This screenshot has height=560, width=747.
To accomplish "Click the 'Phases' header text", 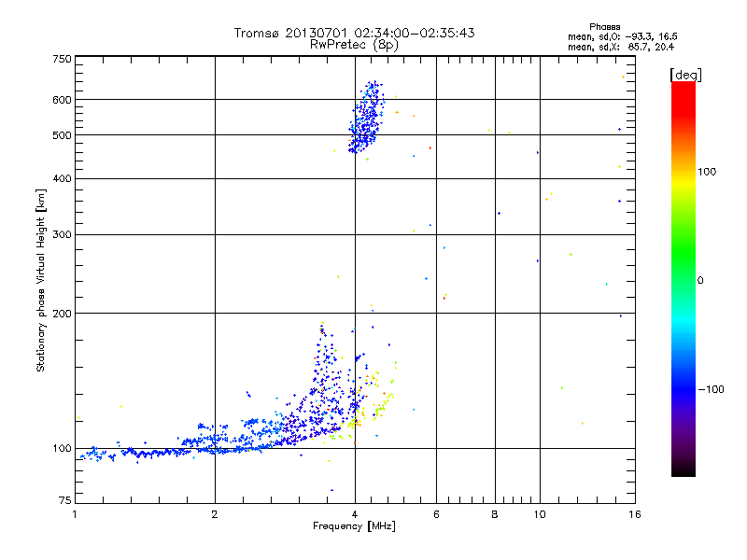I will (x=604, y=27).
